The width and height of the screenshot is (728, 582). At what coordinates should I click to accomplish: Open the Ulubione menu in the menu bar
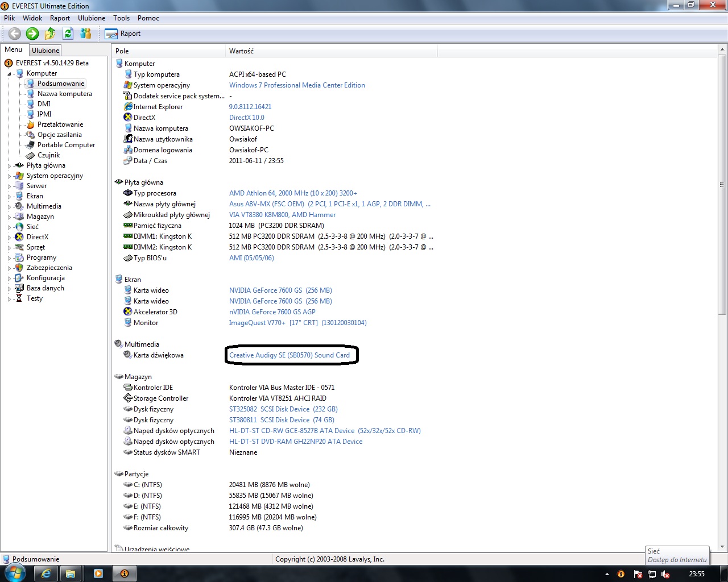[92, 18]
